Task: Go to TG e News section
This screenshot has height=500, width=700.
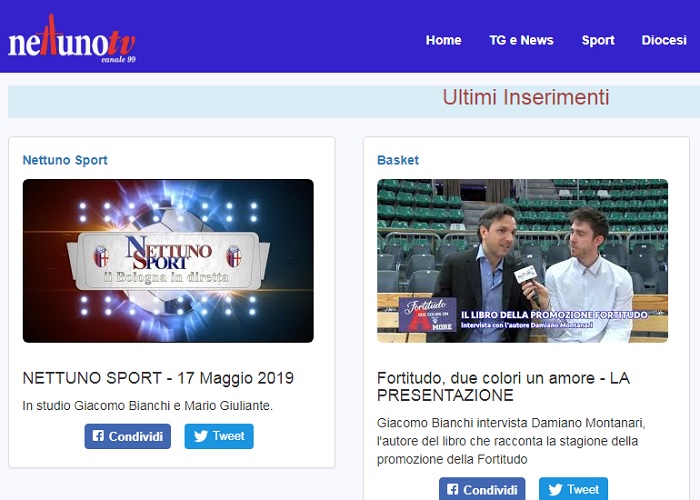Action: pyautogui.click(x=521, y=40)
